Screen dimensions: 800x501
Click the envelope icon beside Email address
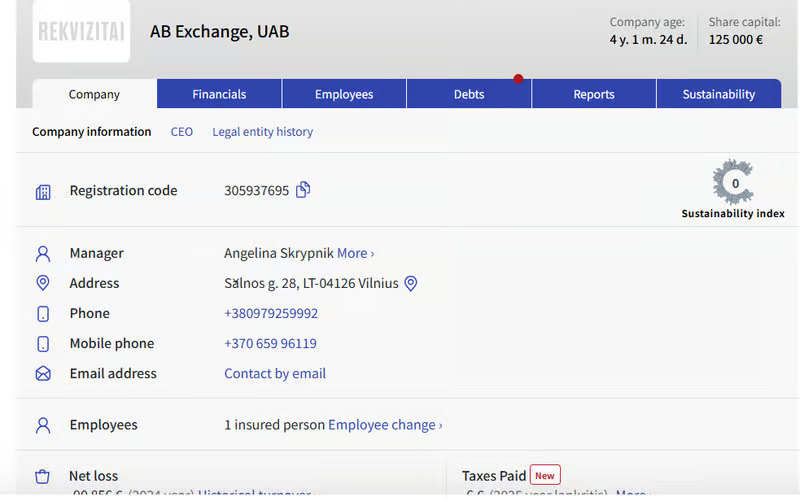coord(43,374)
